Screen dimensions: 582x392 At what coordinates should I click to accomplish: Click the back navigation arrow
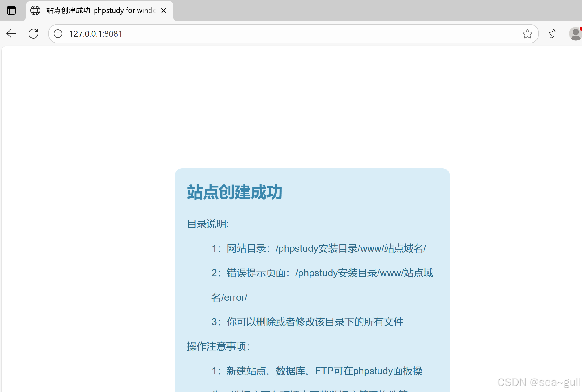point(11,33)
